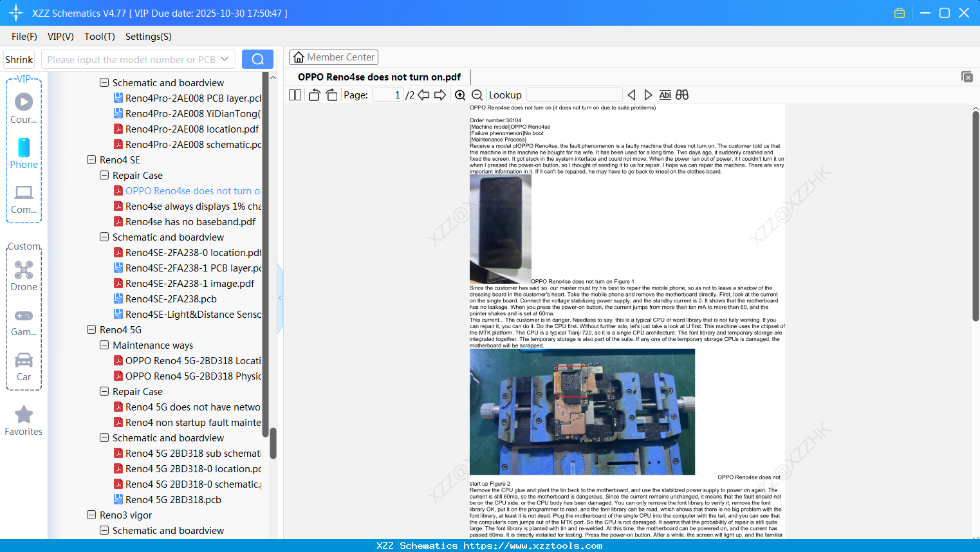Open the model number dropdown arrow
Screen dimensions: 980x552
coord(225,59)
